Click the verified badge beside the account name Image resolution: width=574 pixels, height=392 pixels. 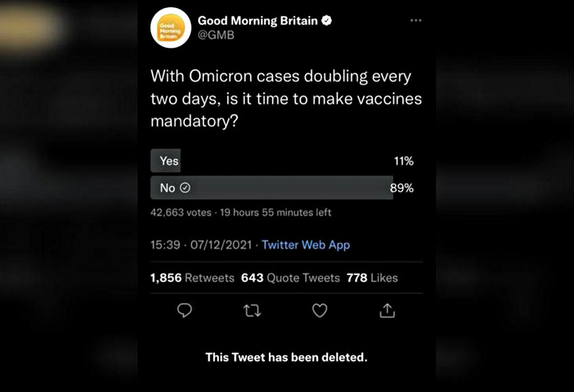[327, 21]
